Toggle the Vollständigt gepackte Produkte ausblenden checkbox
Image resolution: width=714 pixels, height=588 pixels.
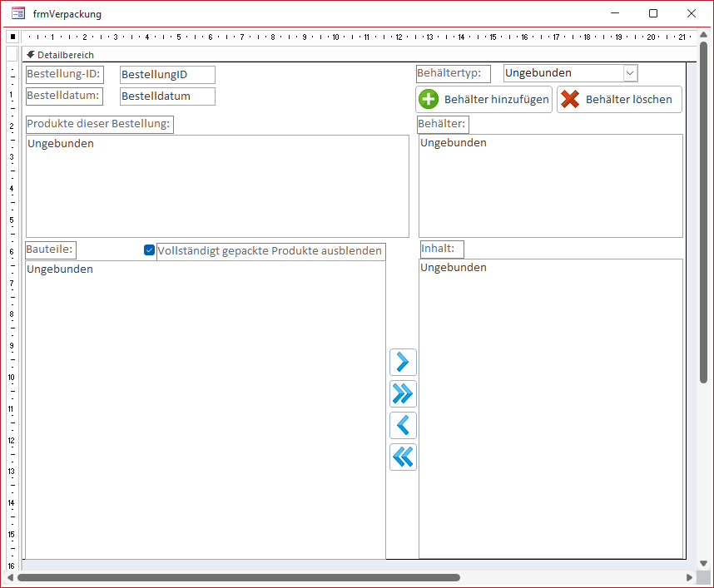click(x=150, y=250)
